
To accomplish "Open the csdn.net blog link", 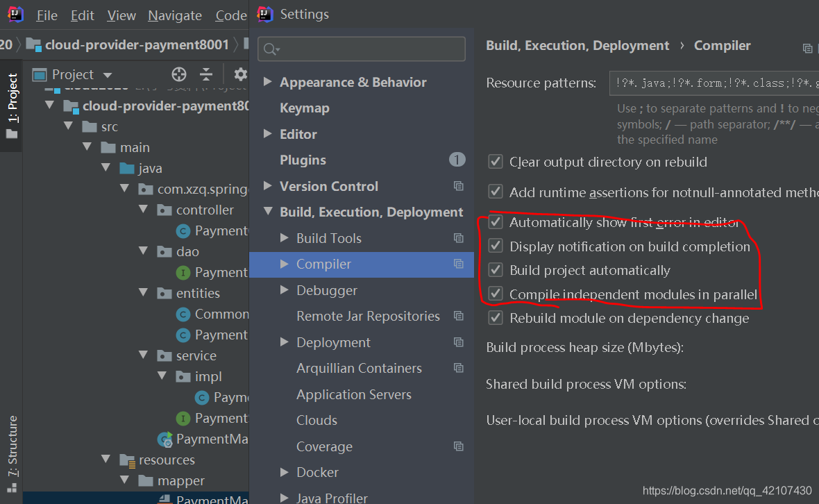I will tap(725, 490).
